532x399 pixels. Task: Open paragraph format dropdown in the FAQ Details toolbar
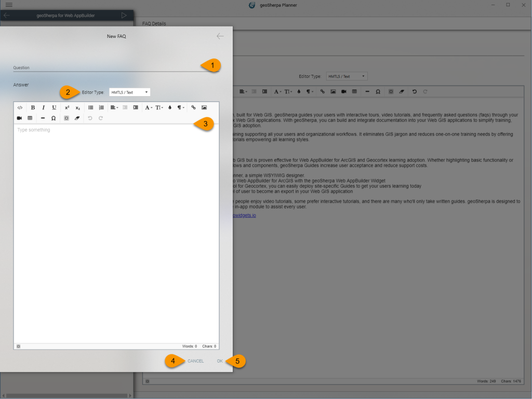310,91
